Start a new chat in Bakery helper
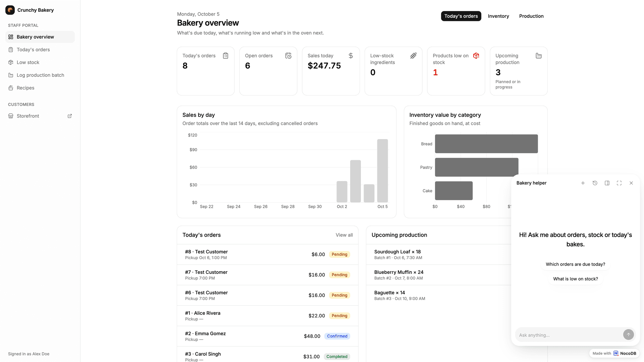Screen dimensions: 644x362 click(583, 183)
